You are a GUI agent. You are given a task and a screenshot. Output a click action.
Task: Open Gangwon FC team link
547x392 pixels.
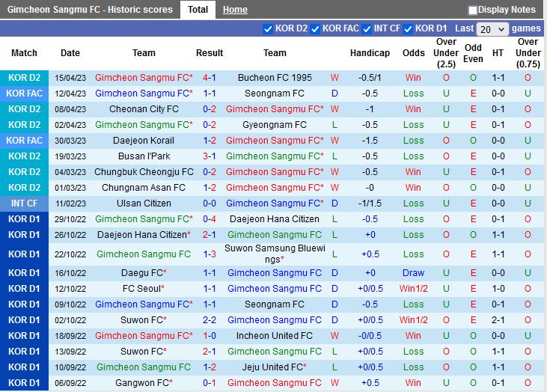pos(144,382)
